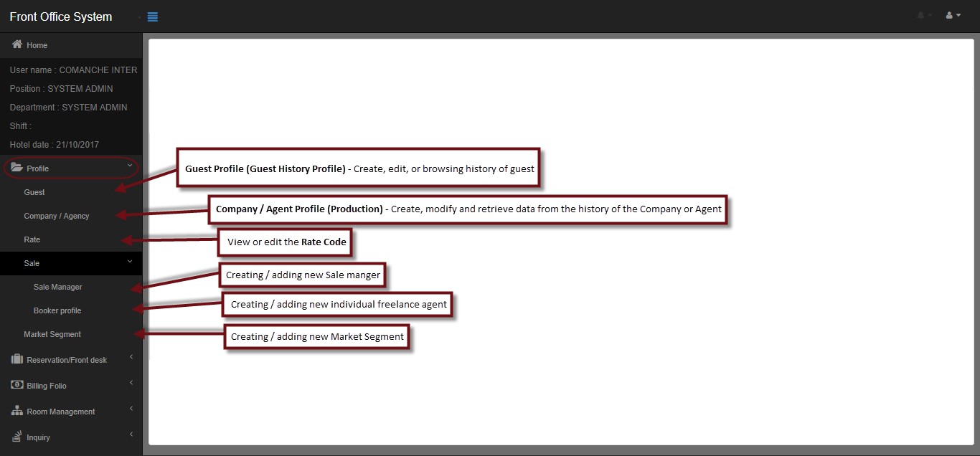
Task: Expand the Room Management section arrow
Action: pos(131,409)
